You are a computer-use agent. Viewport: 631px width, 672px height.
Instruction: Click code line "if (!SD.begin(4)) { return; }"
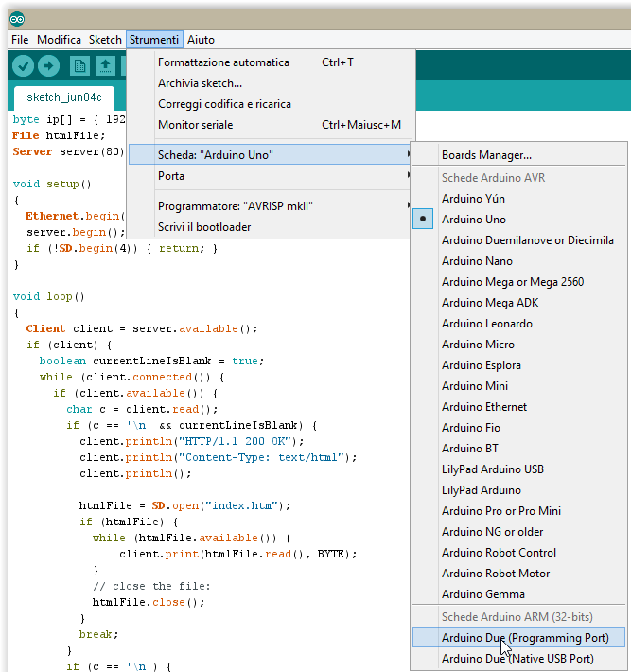pyautogui.click(x=122, y=249)
